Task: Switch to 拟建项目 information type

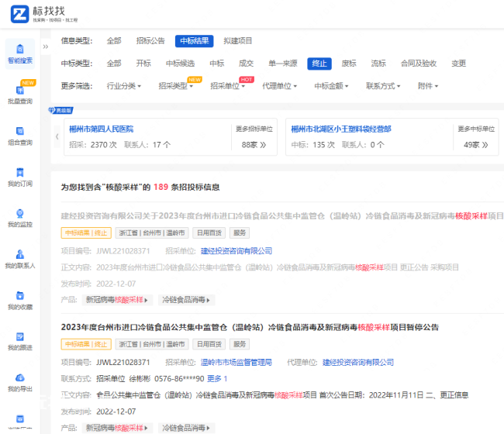Action: [x=238, y=41]
